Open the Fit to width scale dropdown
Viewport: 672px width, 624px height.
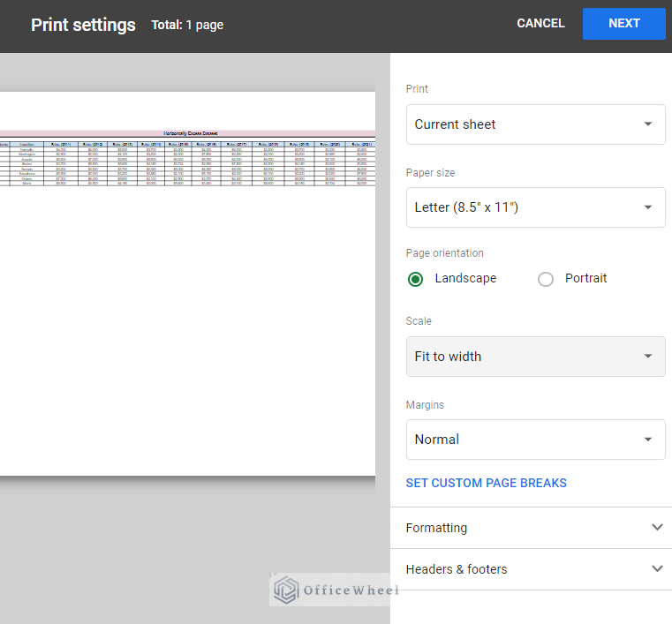pos(535,357)
